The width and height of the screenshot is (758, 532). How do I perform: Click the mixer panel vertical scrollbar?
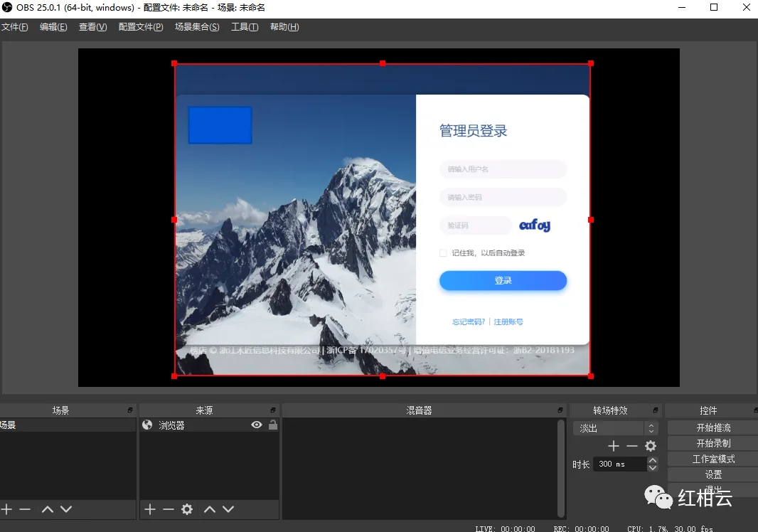pos(561,468)
